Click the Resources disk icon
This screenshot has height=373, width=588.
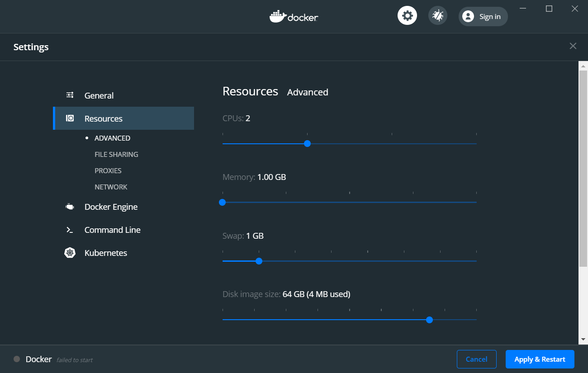[70, 118]
